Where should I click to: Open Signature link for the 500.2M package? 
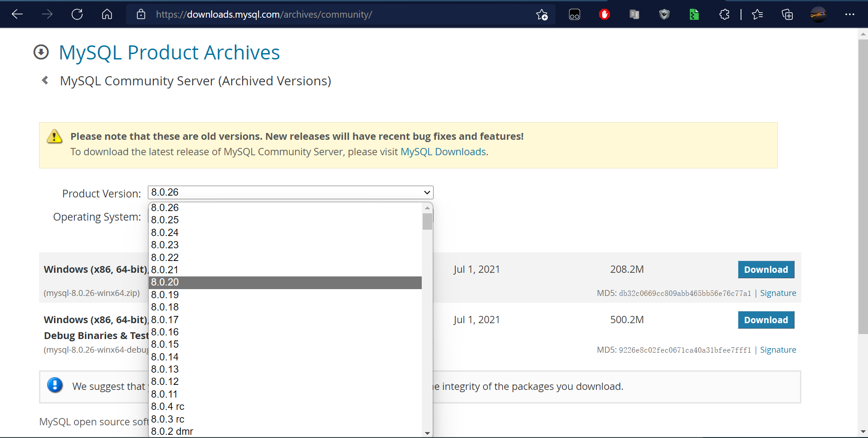point(778,350)
